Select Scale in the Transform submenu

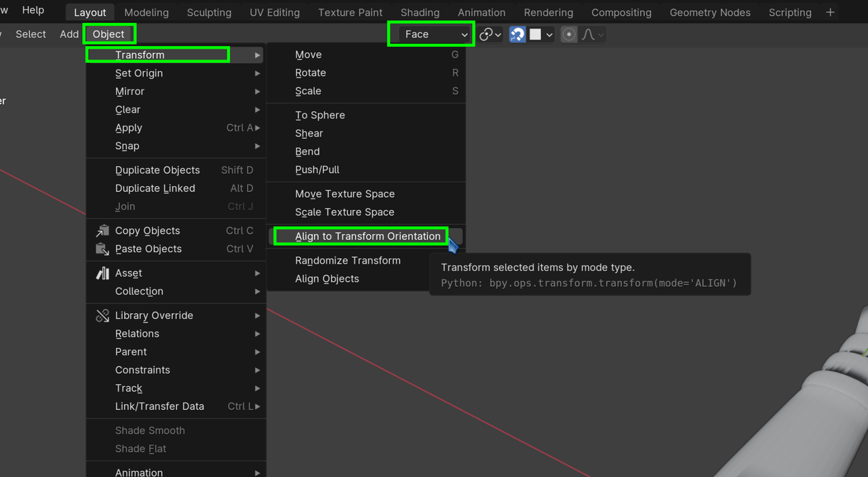click(x=366, y=91)
